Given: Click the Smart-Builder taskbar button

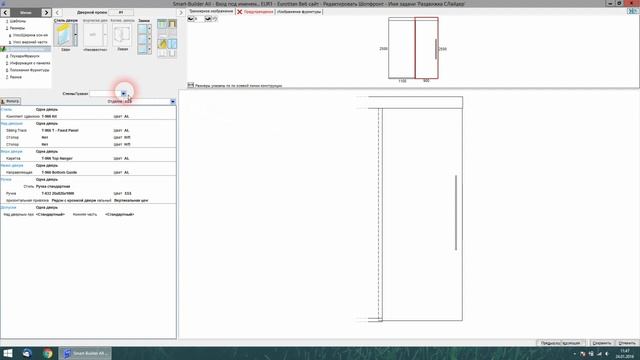Looking at the screenshot, I should point(85,353).
